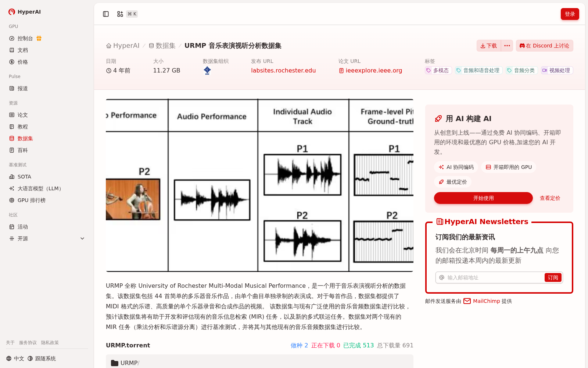Click the 正在下载 0 stat

pyautogui.click(x=326, y=345)
